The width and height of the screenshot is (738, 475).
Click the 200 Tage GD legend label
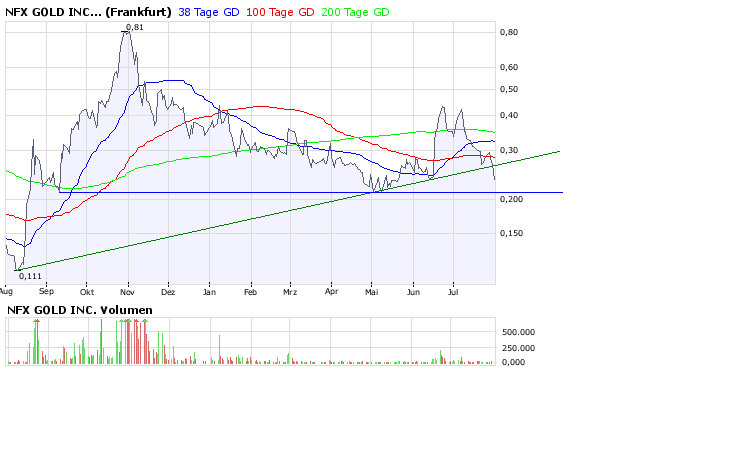(355, 12)
